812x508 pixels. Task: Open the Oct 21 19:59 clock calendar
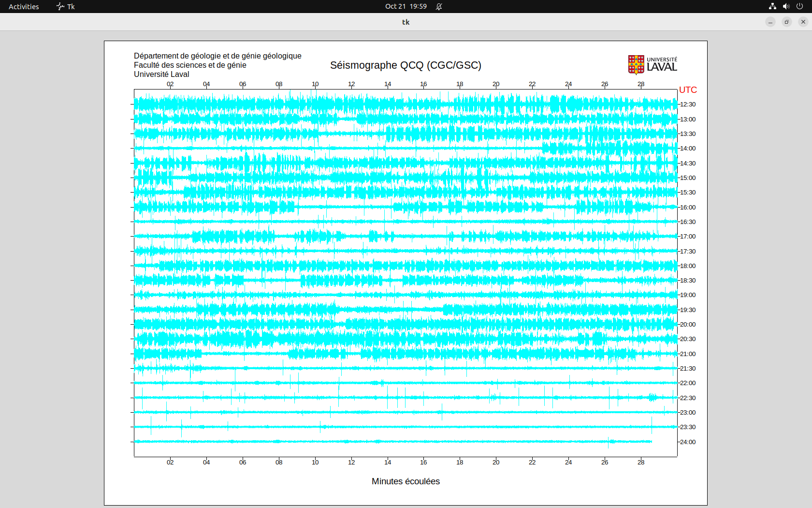coord(406,6)
